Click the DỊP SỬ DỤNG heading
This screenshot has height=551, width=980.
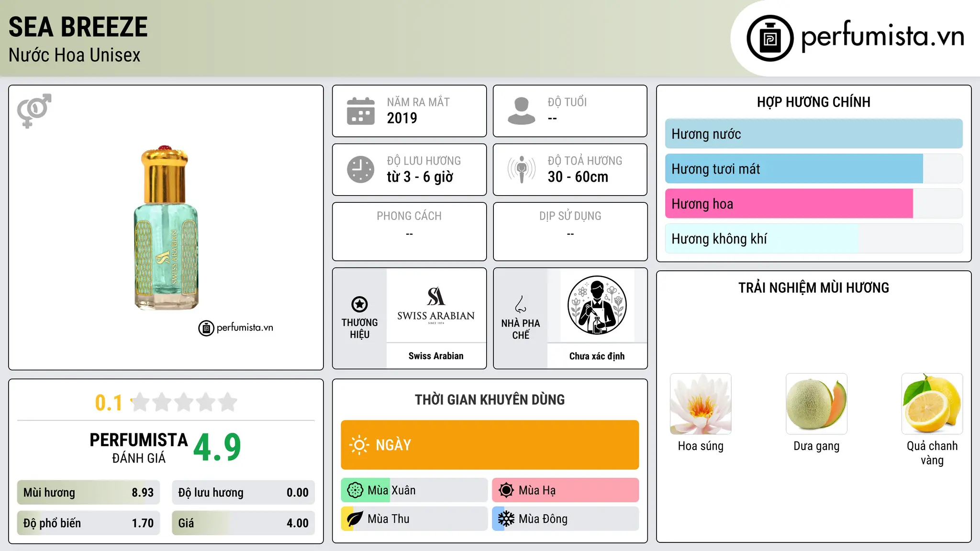click(x=570, y=216)
